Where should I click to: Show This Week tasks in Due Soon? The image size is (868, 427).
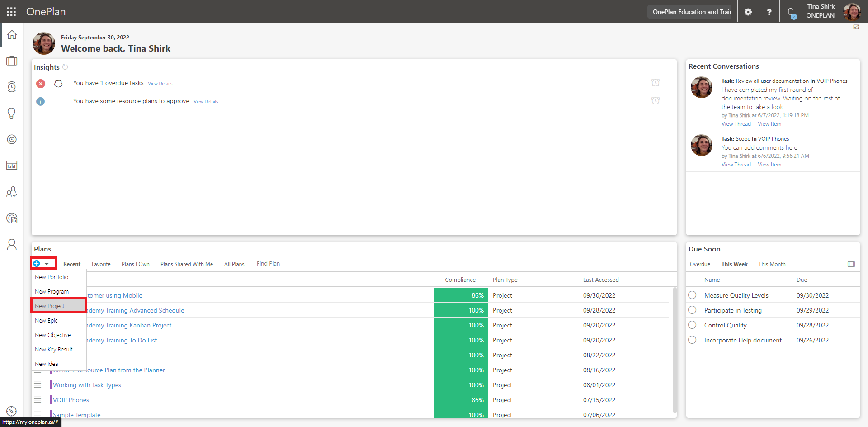735,264
